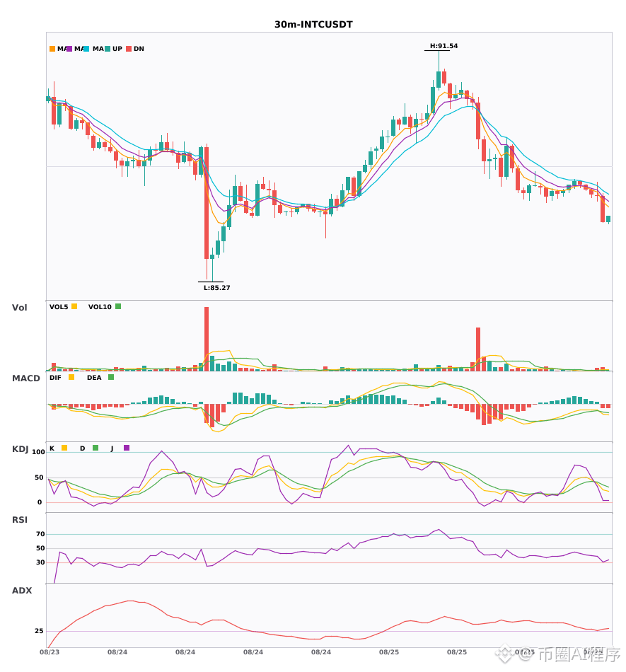Click the KDJ axis value 0

coord(40,502)
